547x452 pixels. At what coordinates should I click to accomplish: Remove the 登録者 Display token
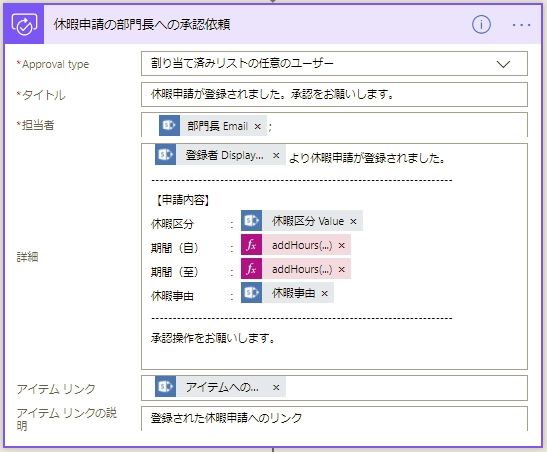276,155
